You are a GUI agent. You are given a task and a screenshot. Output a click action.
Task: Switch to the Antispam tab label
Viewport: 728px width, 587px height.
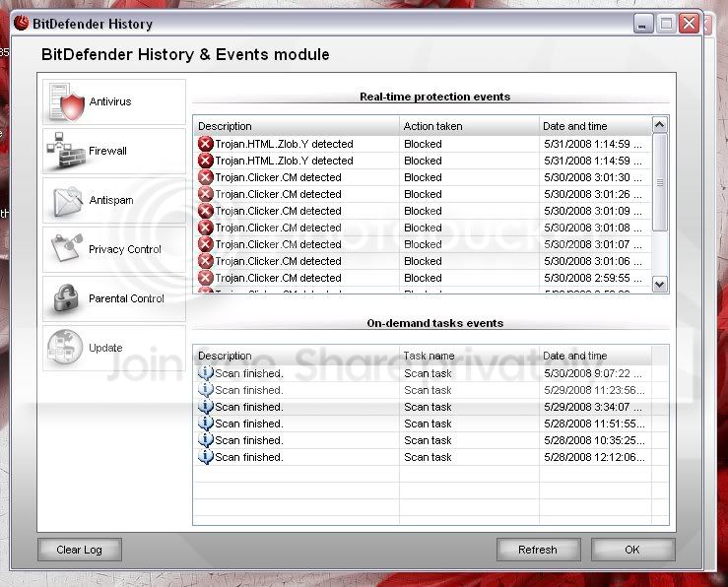(111, 200)
